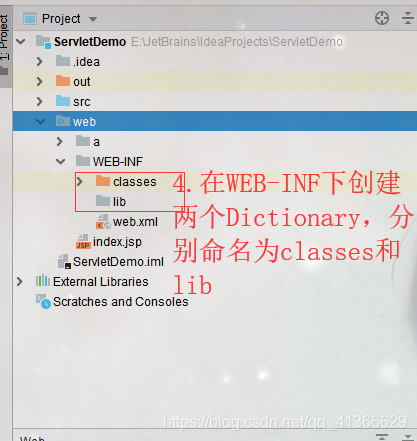Click the ServletDemo module folder icon

click(43, 42)
